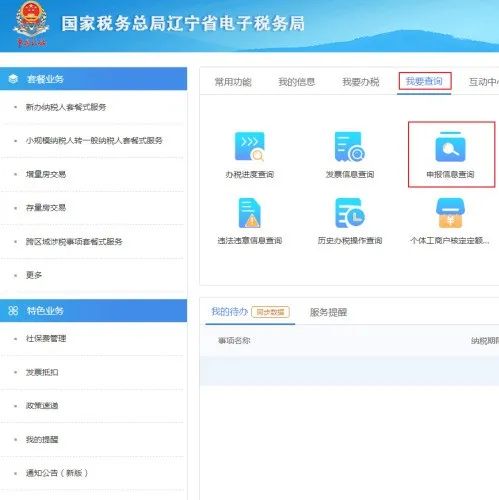The height and width of the screenshot is (500, 499).
Task: Click the national tax emblem logo
Action: tap(31, 23)
